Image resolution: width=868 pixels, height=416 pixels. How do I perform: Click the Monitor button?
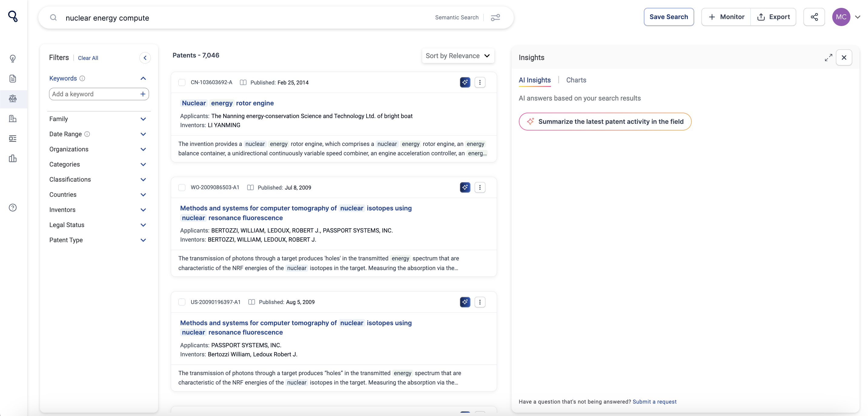726,17
